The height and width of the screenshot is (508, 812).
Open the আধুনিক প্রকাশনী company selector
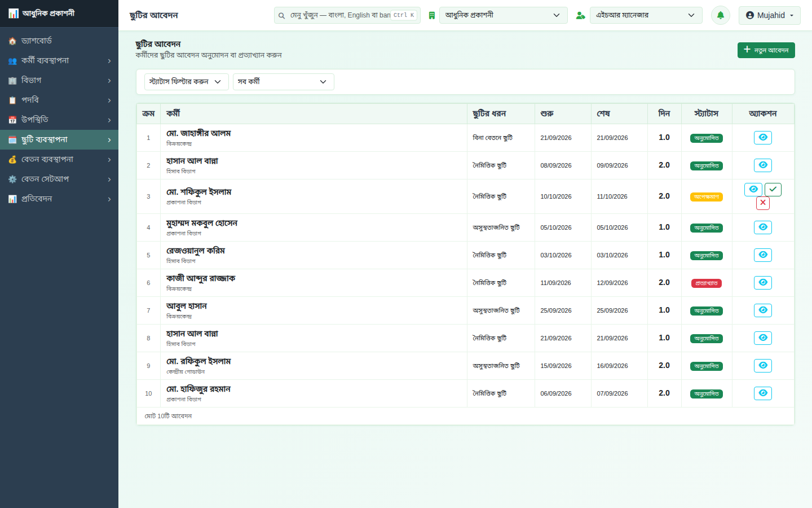tap(504, 15)
